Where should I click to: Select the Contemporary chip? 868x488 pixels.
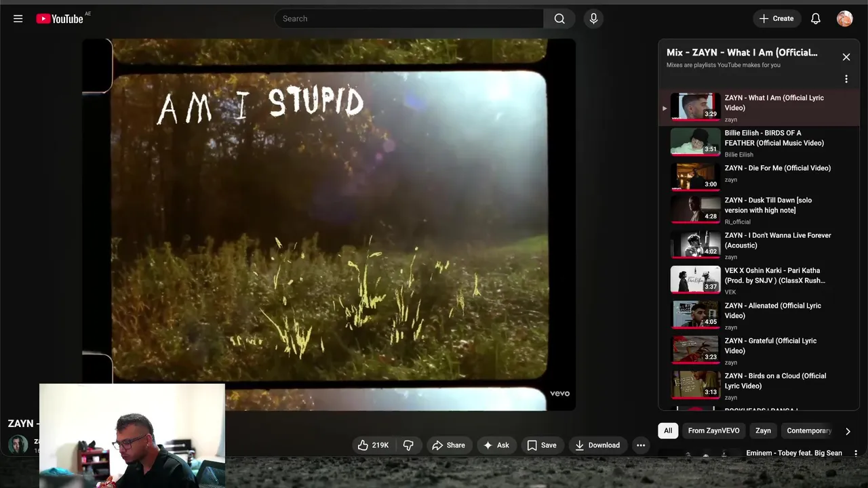(808, 431)
